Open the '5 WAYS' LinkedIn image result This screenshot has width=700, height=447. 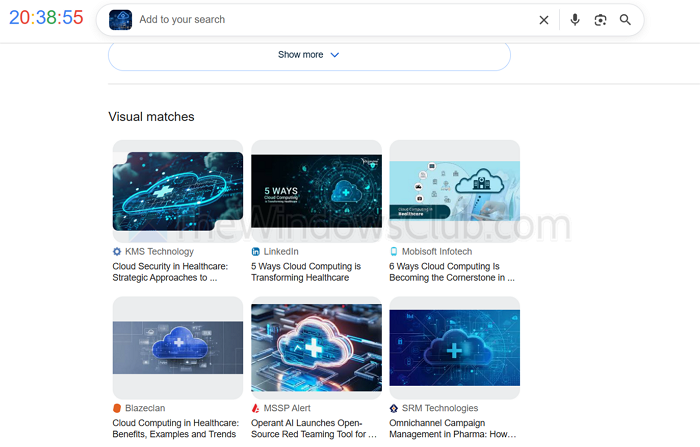[x=316, y=191]
